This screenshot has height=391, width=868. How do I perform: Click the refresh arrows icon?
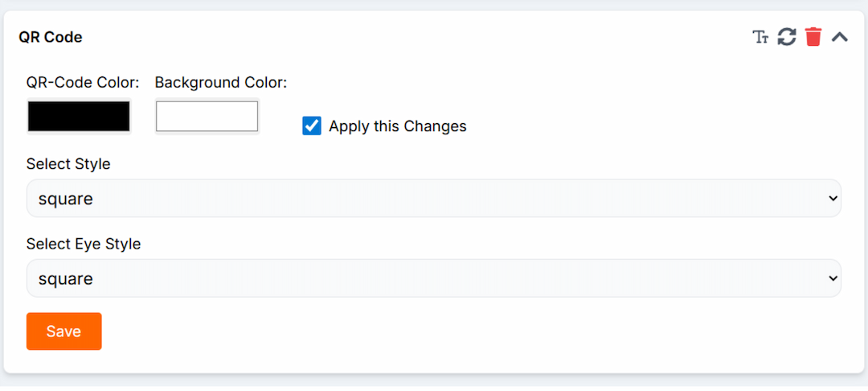point(787,37)
